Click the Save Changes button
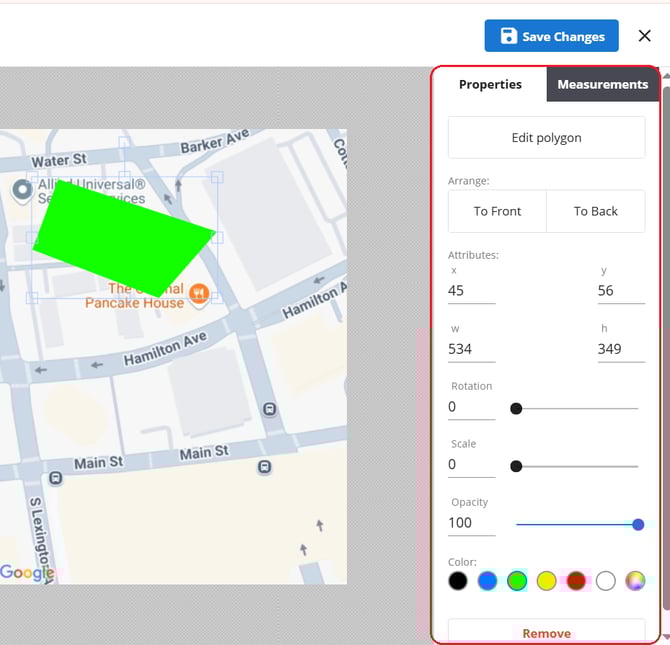Viewport: 670px width, 645px height. pyautogui.click(x=552, y=36)
